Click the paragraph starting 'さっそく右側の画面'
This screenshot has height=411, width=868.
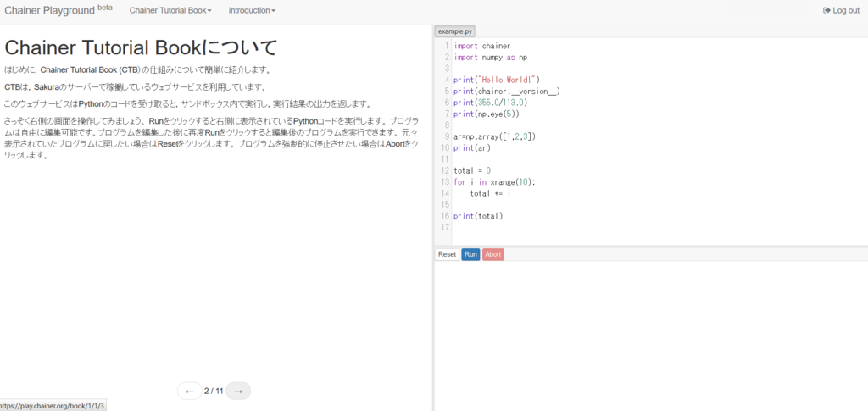click(x=211, y=138)
